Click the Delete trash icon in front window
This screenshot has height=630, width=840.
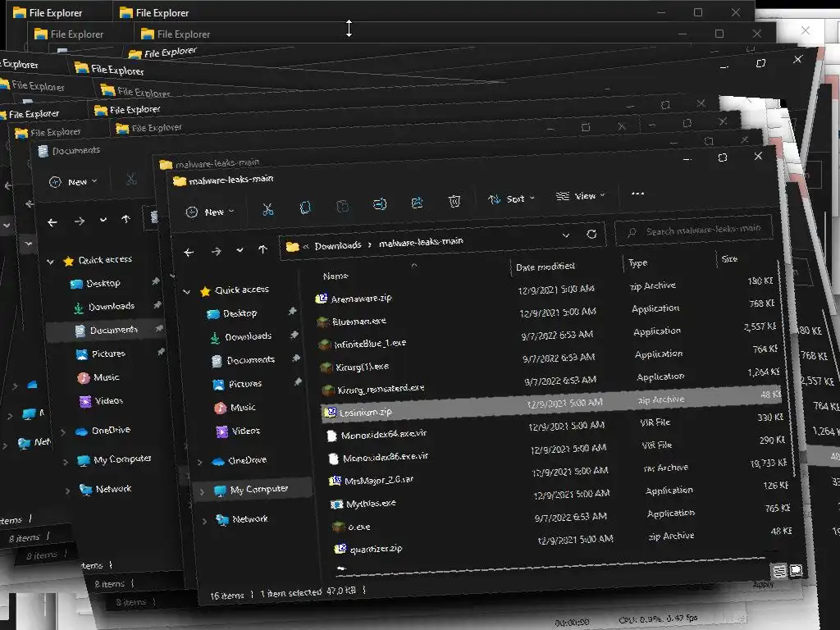(454, 201)
